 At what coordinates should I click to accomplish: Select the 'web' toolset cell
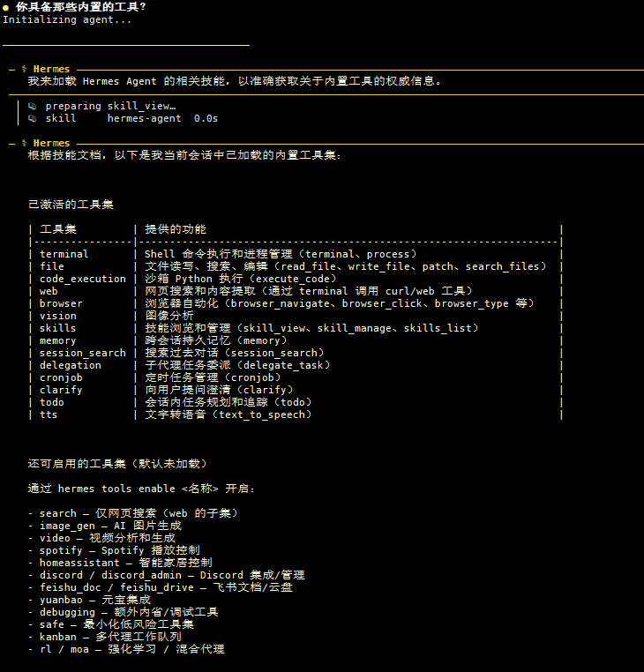49,291
